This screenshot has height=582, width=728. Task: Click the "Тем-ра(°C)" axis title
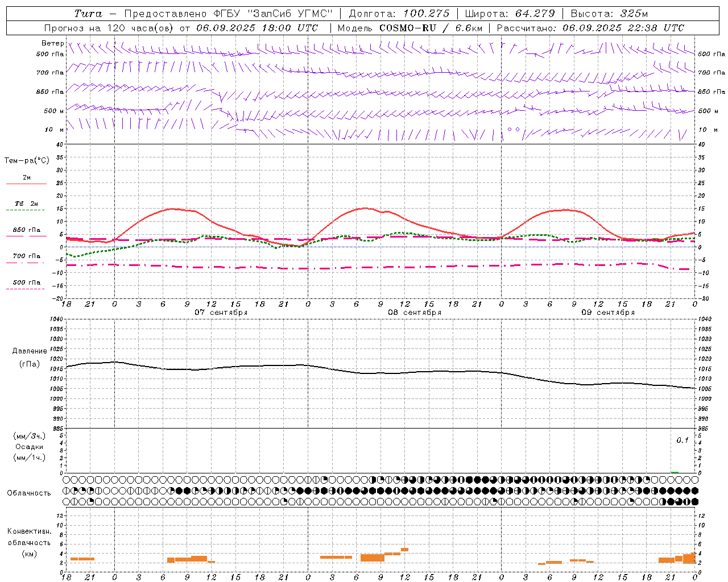tap(27, 161)
